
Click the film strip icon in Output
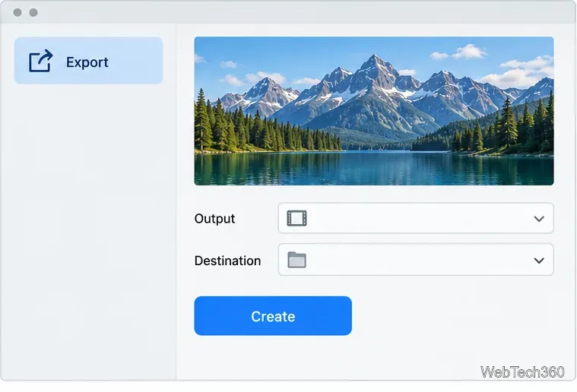(297, 218)
